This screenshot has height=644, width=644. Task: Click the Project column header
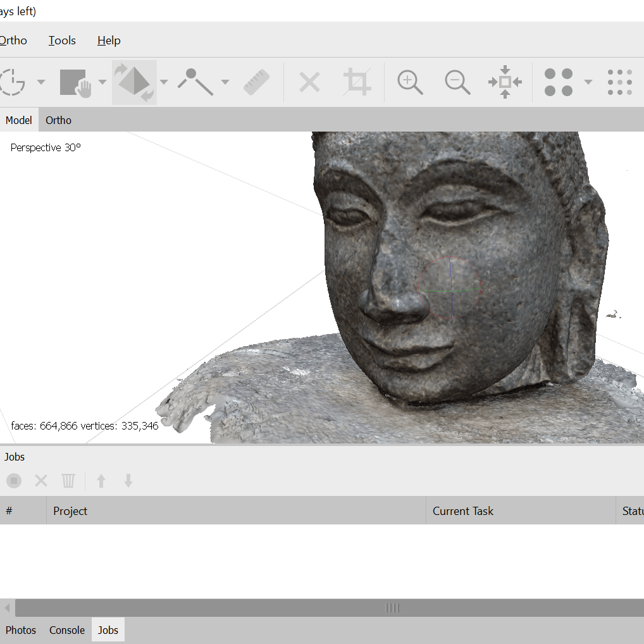[x=236, y=511]
